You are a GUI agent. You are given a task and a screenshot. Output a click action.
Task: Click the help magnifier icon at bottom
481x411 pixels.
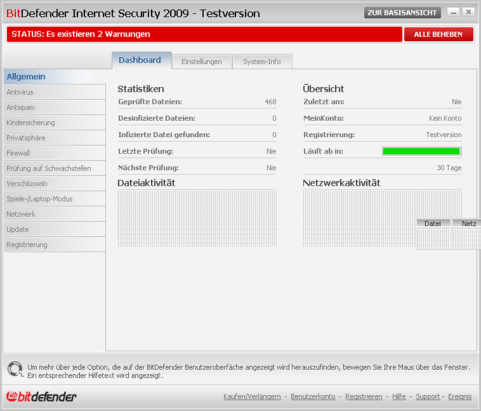[x=15, y=370]
